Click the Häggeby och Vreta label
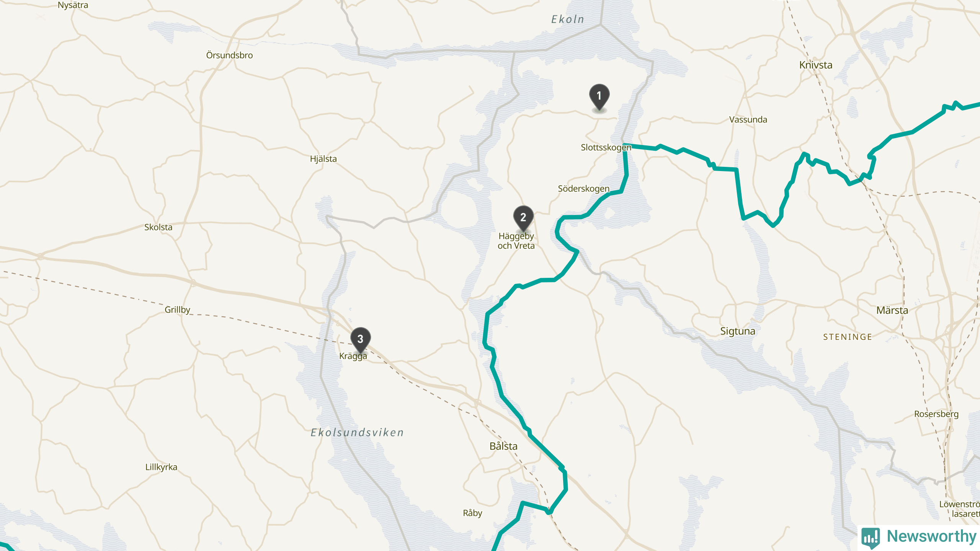Viewport: 980px width, 551px height. pos(516,241)
